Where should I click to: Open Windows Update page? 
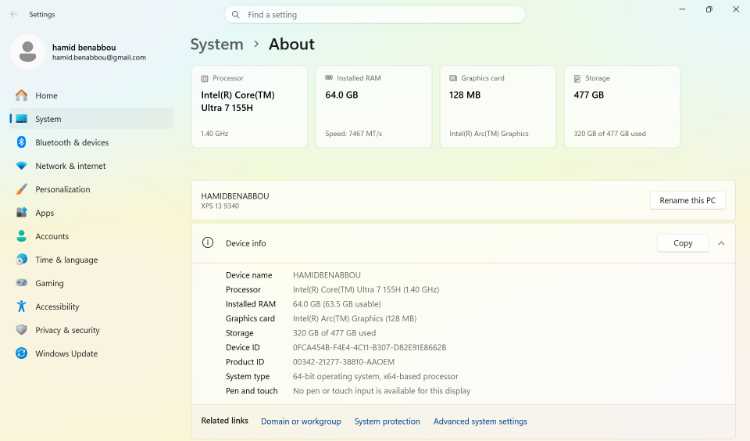[91, 353]
